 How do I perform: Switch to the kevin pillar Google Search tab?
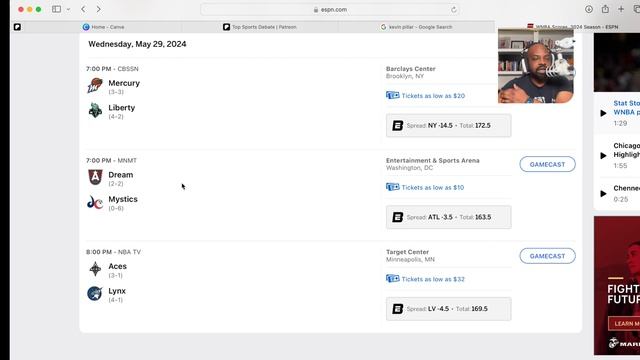[416, 27]
